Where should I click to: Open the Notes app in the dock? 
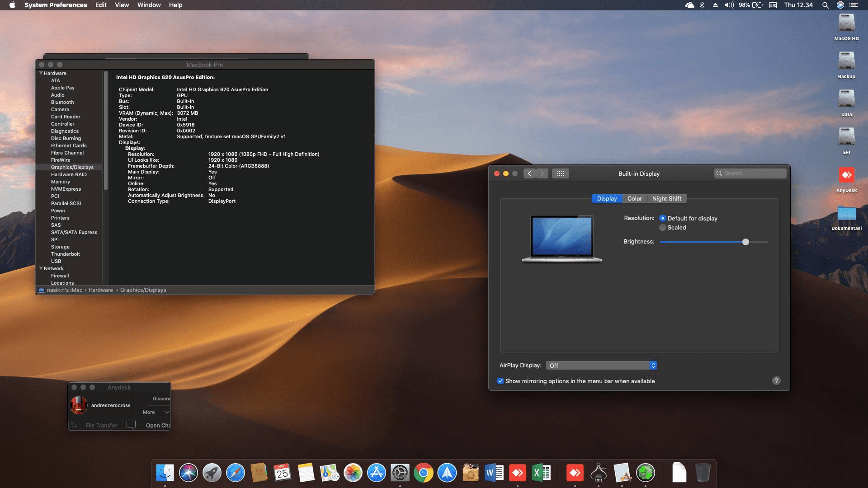pos(306,473)
